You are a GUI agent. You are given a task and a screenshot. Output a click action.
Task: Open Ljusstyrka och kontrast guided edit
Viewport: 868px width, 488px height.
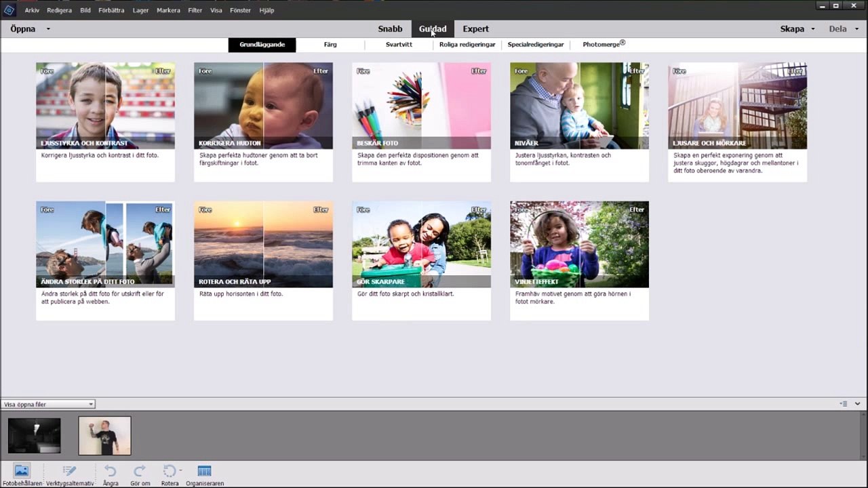coord(105,122)
